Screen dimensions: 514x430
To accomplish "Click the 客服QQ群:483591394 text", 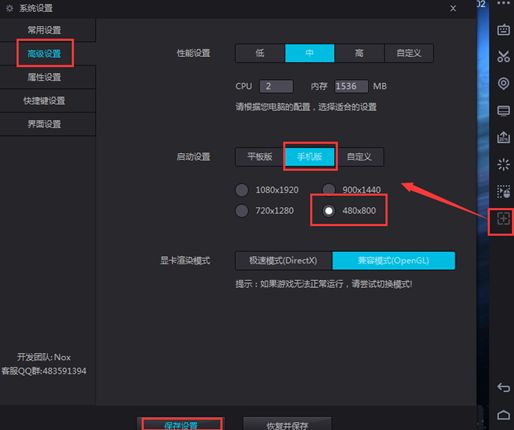I will click(x=44, y=371).
